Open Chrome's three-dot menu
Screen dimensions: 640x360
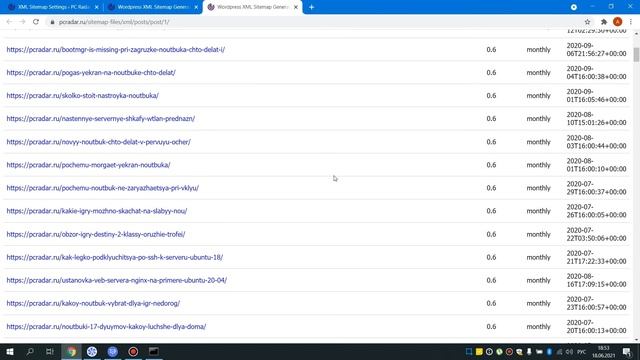click(x=631, y=22)
